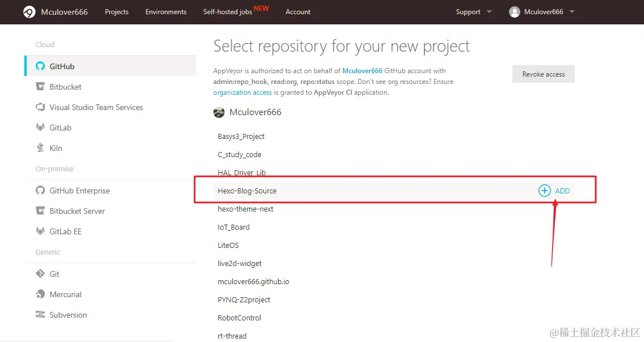
Task: Select the Basys3_Project repository
Action: click(241, 136)
